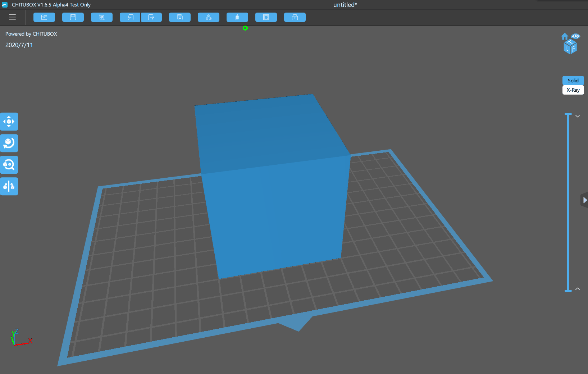Toggle the eye perspective view icon

click(575, 36)
